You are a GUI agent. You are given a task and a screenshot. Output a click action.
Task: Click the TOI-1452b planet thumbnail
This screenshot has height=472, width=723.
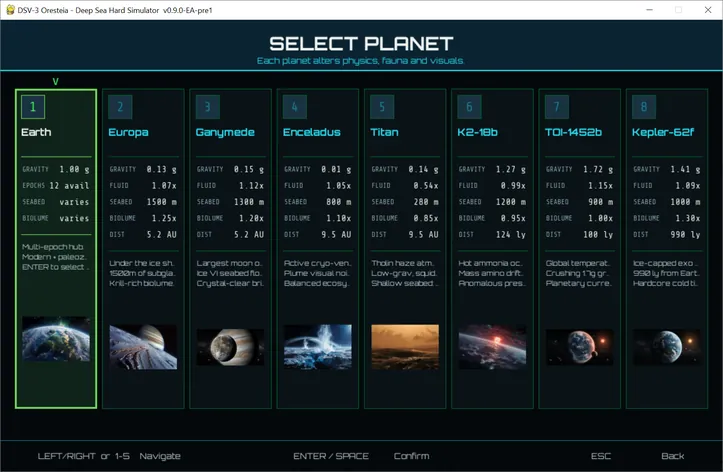click(580, 347)
